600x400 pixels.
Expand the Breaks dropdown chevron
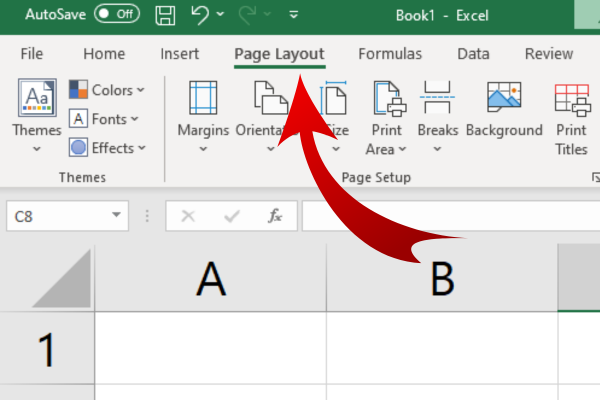point(437,149)
